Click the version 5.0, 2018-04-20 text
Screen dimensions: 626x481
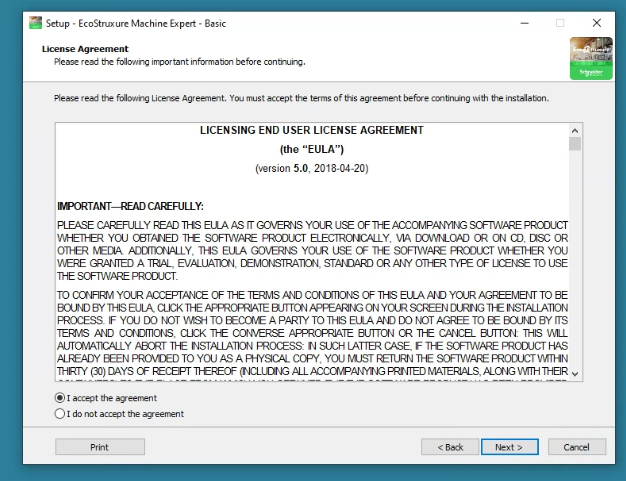point(311,168)
